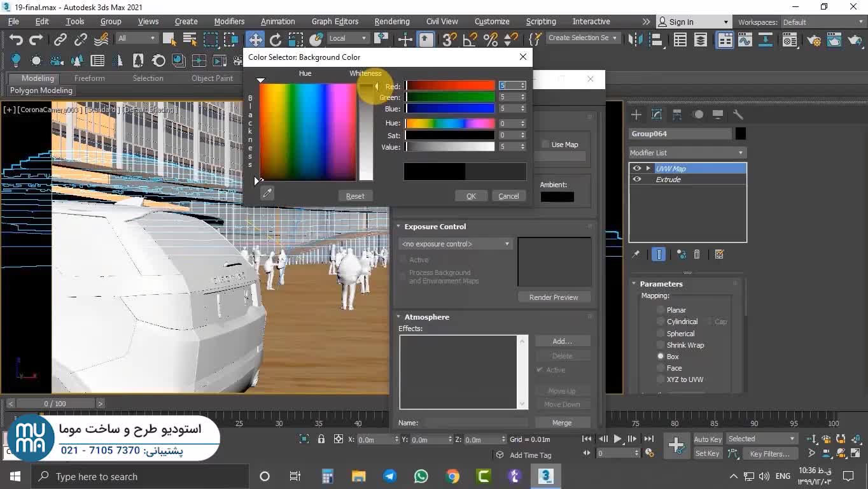Viewport: 868px width, 489px height.
Task: Open the Modify panel tab icon
Action: [x=657, y=115]
